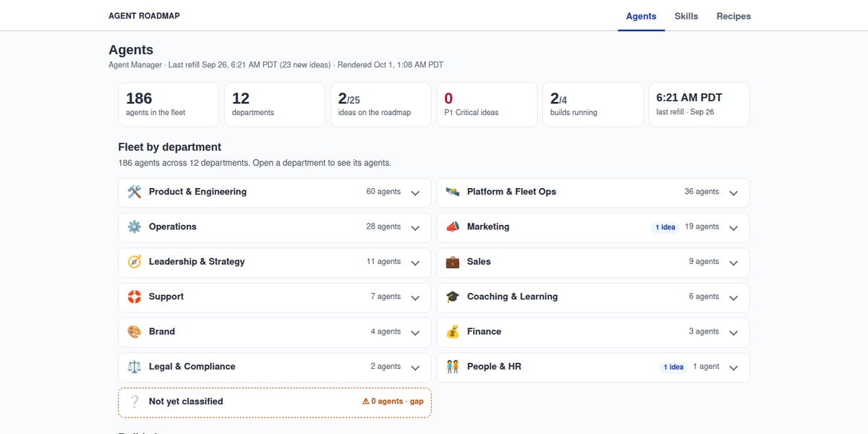Click the Brand palette icon
The height and width of the screenshot is (434, 868).
(x=135, y=331)
